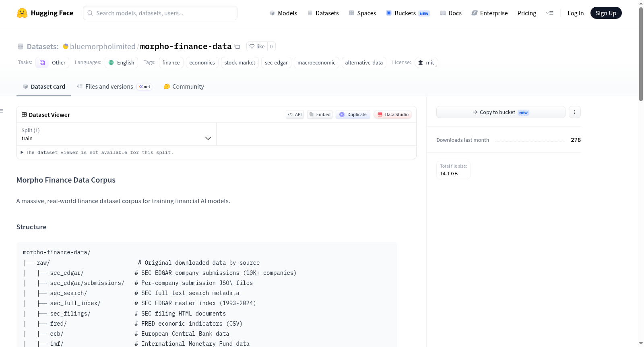Copy dataset name with the copy icon
This screenshot has height=347, width=644.
237,46
